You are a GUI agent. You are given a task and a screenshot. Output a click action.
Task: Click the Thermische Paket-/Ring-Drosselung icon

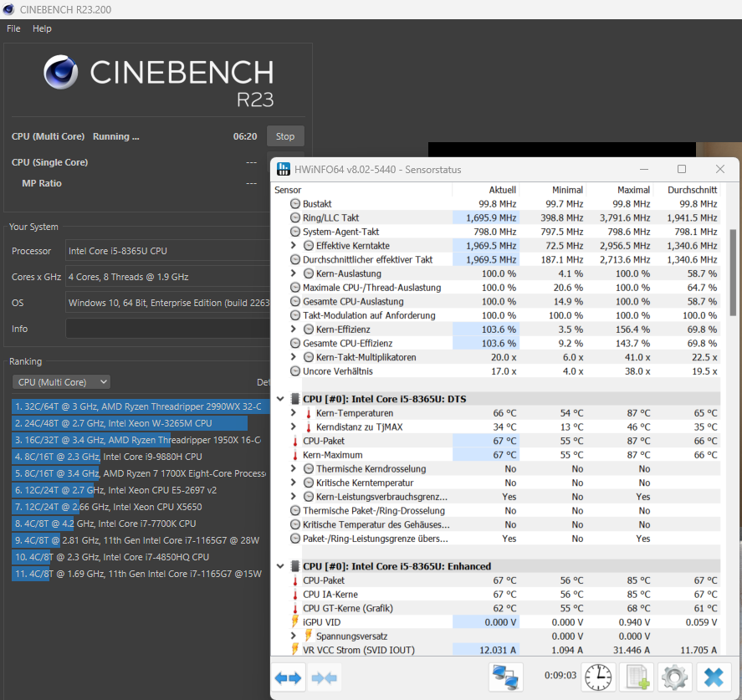295,511
